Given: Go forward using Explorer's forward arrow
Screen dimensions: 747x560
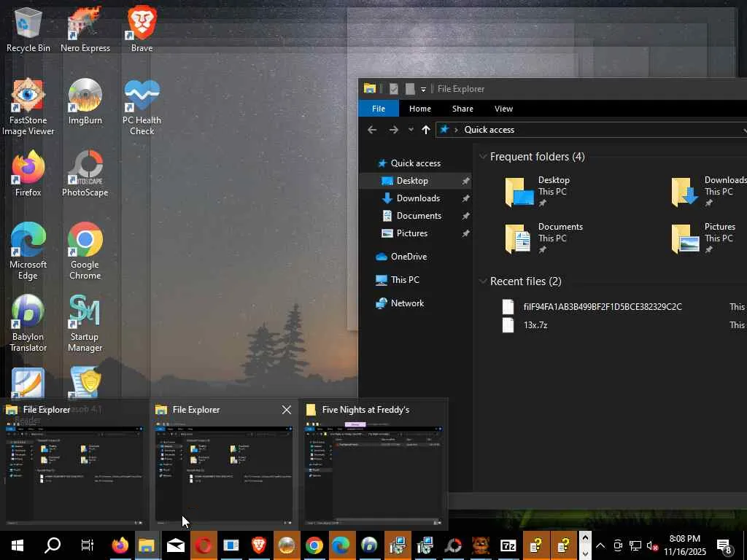Looking at the screenshot, I should coord(393,130).
